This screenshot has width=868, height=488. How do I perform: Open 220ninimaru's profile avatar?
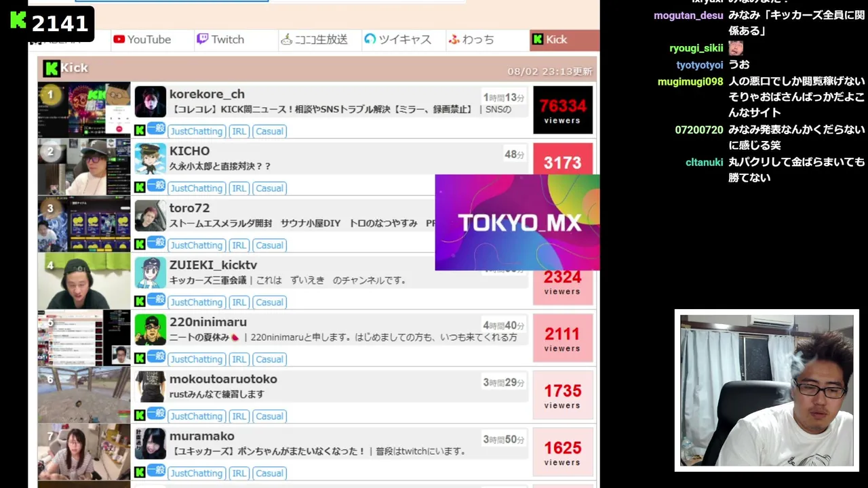[151, 329]
